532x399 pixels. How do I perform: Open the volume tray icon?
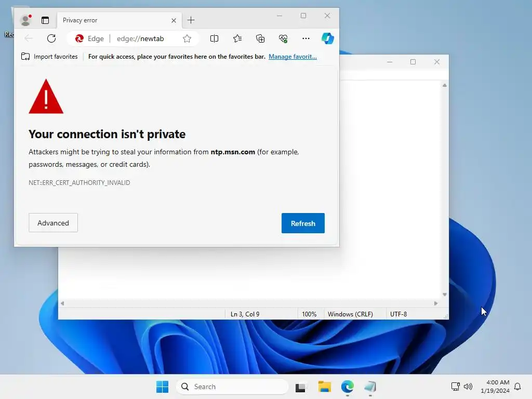[x=468, y=387]
